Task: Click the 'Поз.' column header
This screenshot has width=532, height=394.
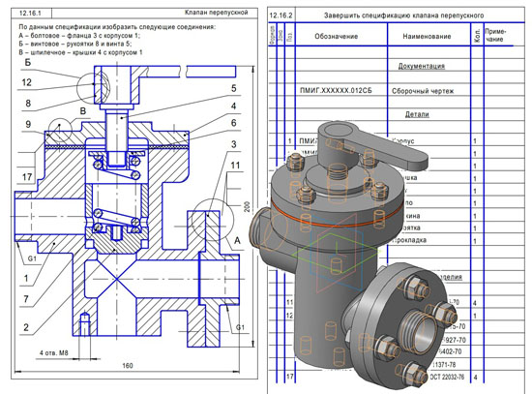Action: (x=290, y=37)
